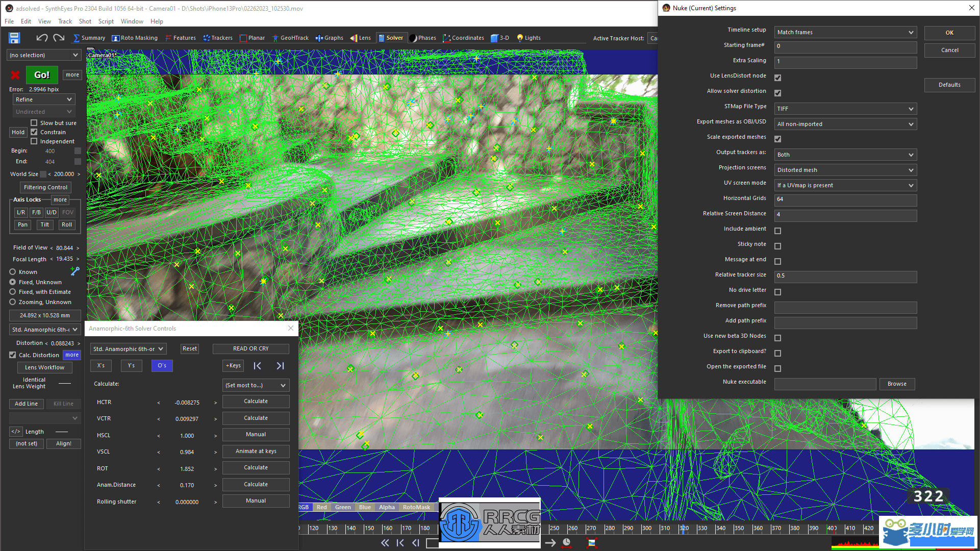
Task: Open the Coordinates room
Action: click(x=463, y=38)
